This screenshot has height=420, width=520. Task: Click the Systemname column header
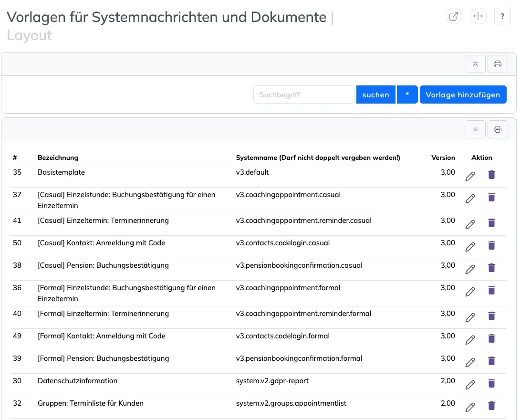[x=318, y=157]
